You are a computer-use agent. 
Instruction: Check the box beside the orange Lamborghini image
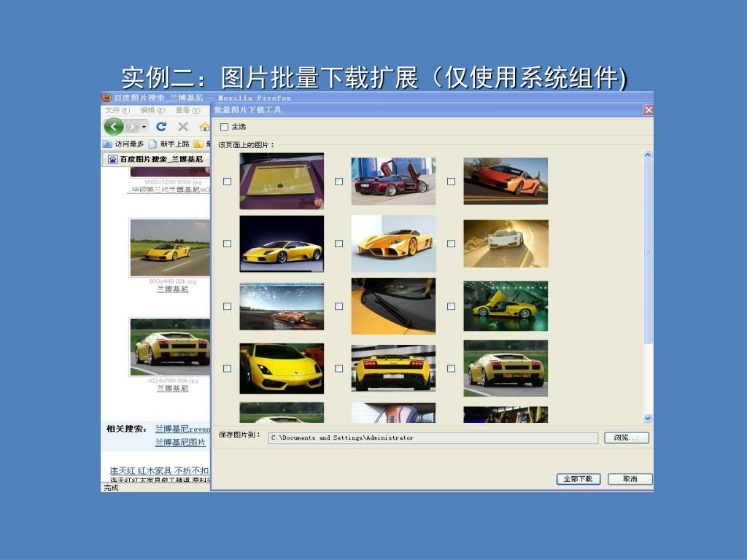451,182
